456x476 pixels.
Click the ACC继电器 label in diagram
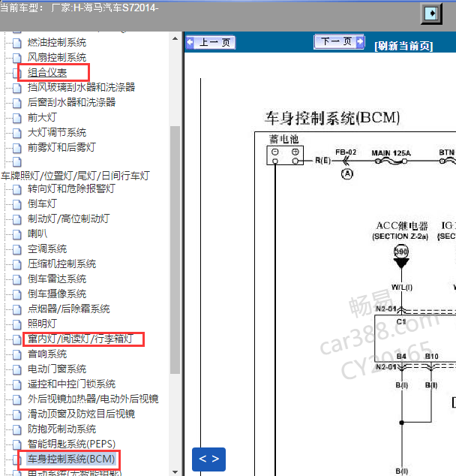(402, 226)
